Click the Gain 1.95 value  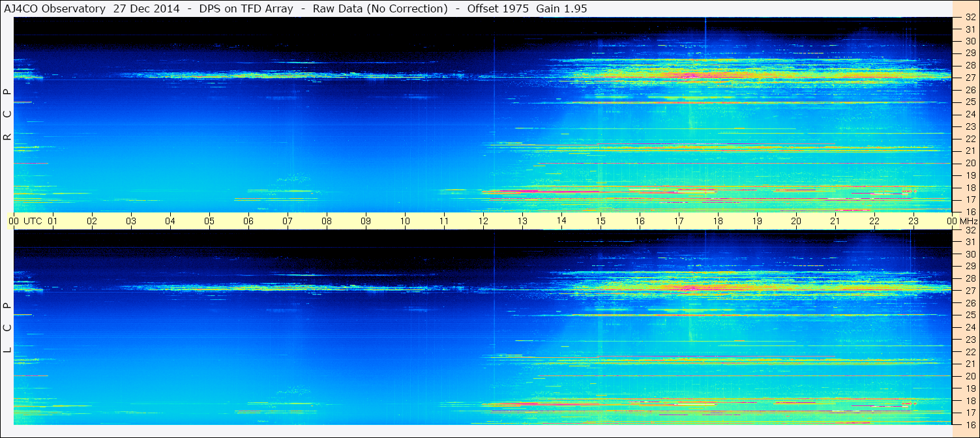pos(561,9)
